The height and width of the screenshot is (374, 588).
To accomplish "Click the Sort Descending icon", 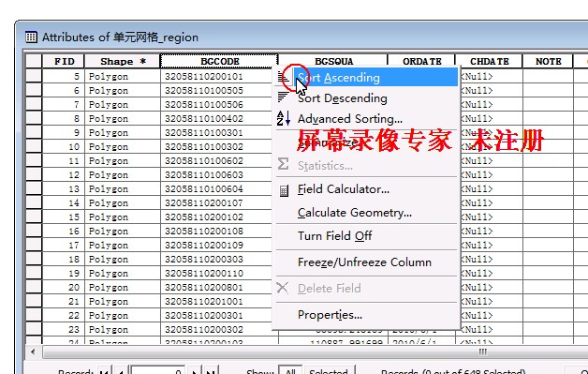I will point(283,97).
